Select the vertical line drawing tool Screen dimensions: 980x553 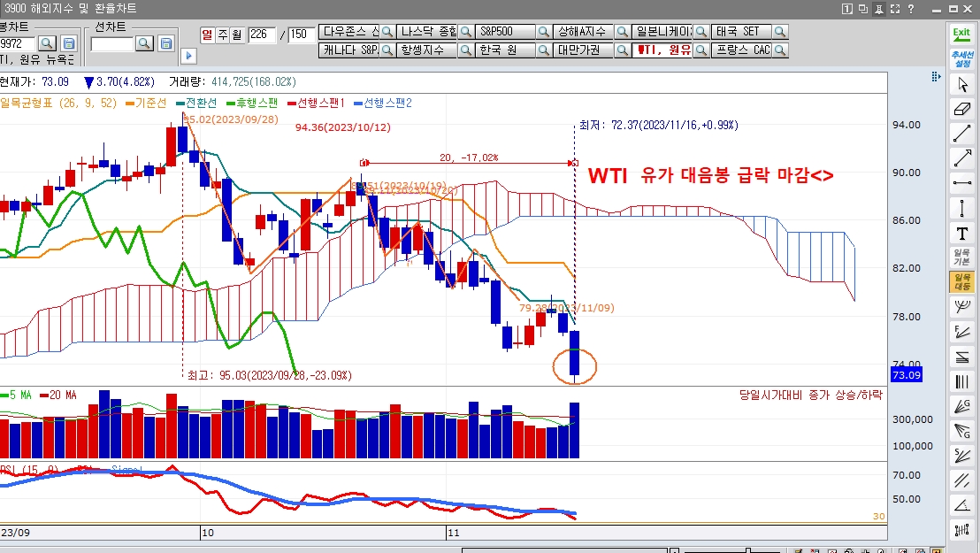(961, 209)
